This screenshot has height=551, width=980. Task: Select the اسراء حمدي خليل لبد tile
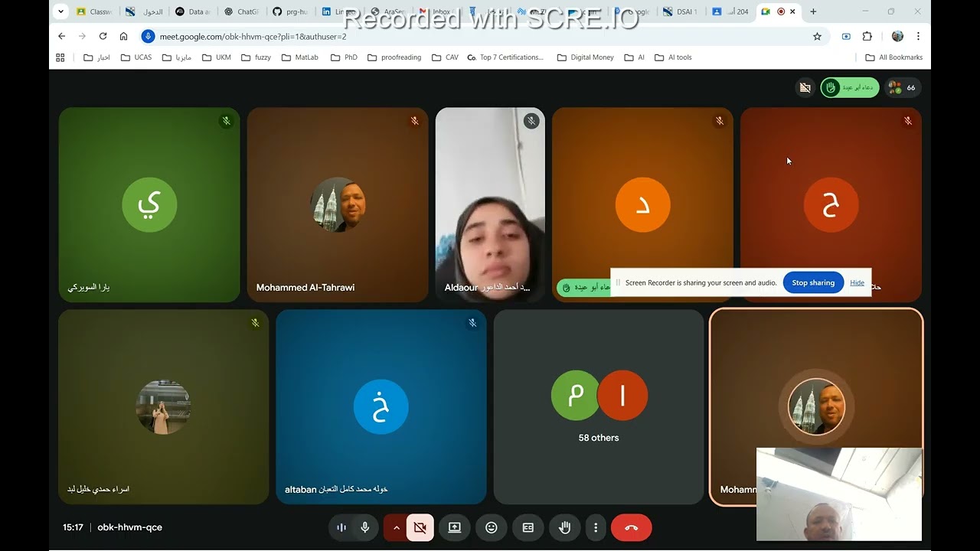(164, 406)
